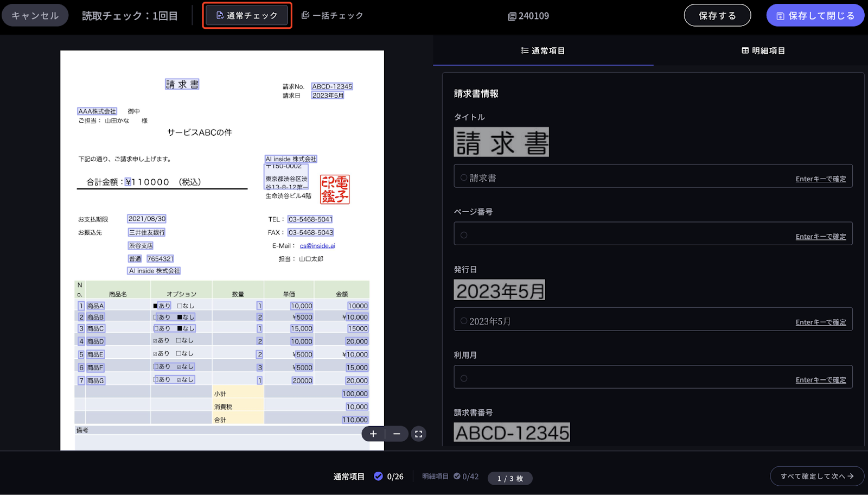The height and width of the screenshot is (495, 868).
Task: Click the check icon inside 通常チェック
Action: pos(219,16)
